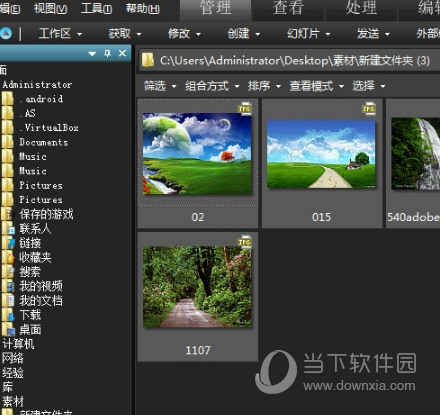Select the 540adobe waterfall thumbnail
Screen dimensions: 440x415
(x=415, y=154)
